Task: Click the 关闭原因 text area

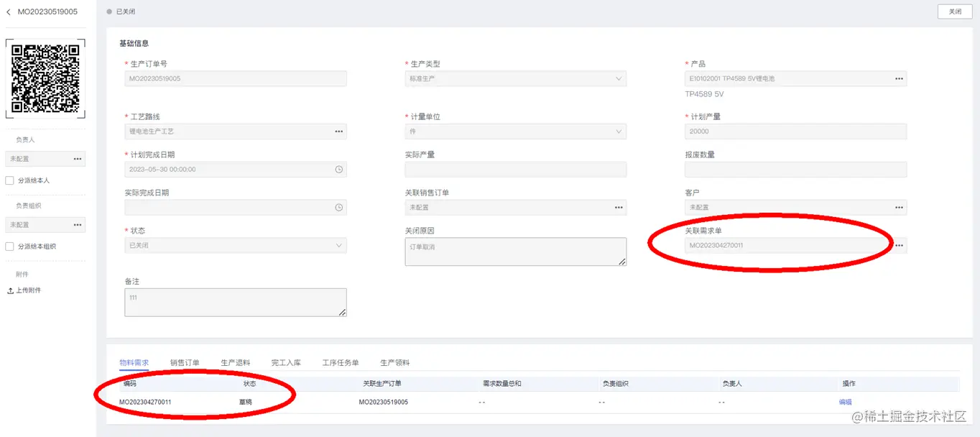Action: click(516, 252)
